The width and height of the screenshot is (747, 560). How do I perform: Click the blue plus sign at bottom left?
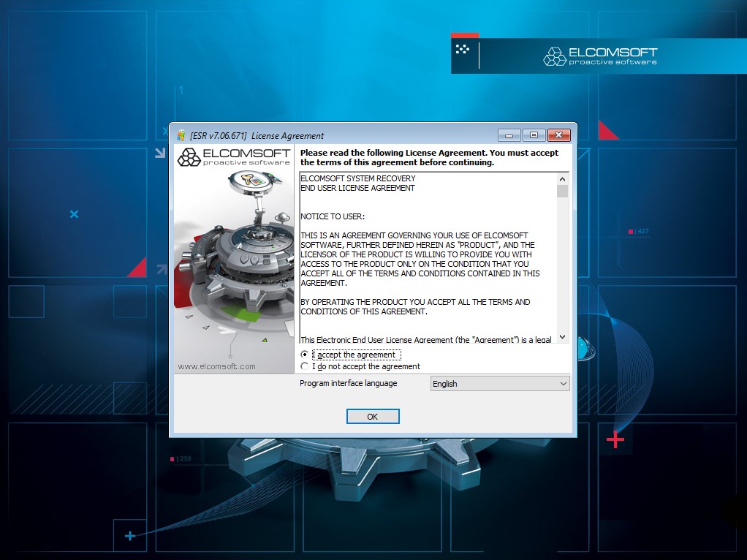click(x=130, y=536)
